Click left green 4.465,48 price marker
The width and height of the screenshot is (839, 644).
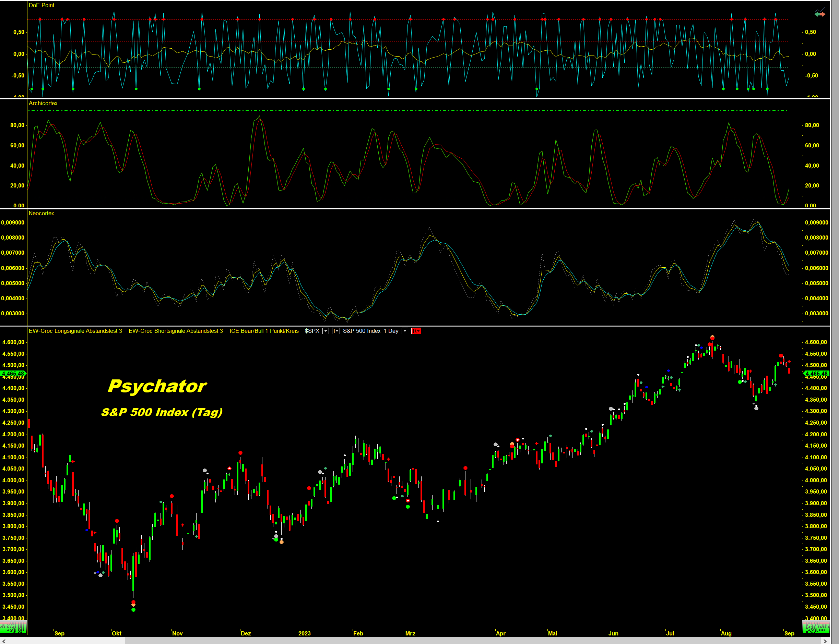tap(13, 373)
